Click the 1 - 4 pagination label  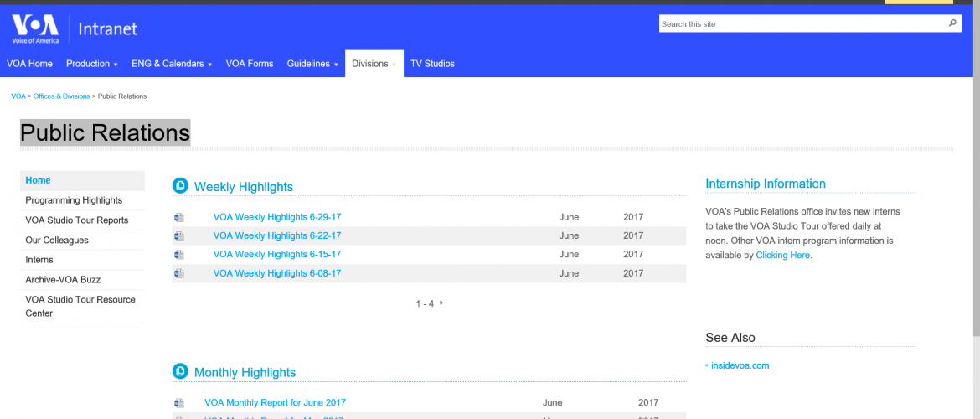[x=425, y=303]
